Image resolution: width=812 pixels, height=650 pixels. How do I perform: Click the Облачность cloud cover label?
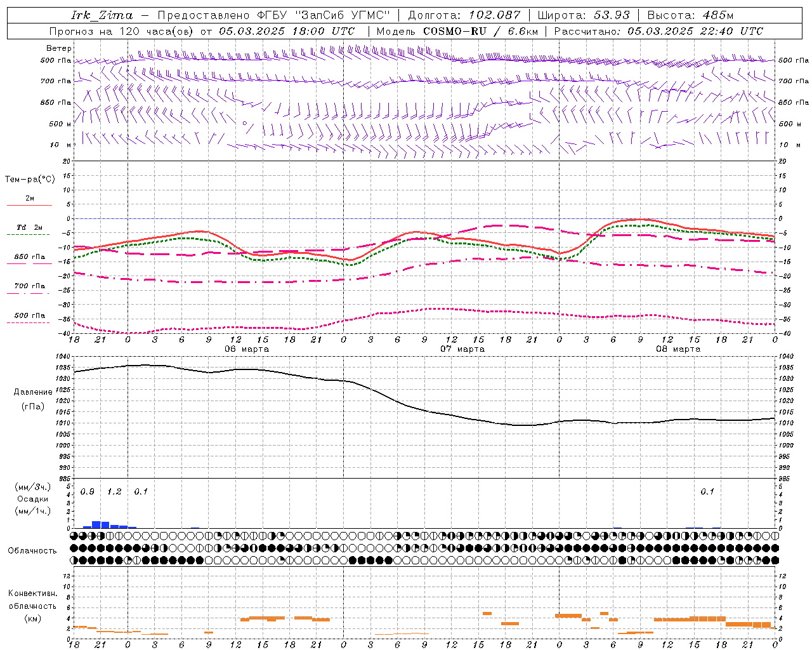click(32, 550)
